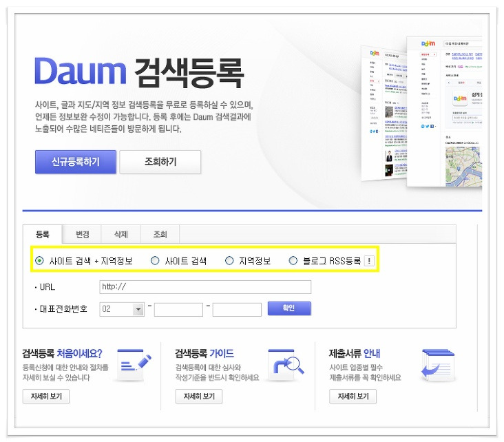Click the notepad-and-pencil icon for 처음이세요
This screenshot has width=504, height=442.
click(x=134, y=365)
